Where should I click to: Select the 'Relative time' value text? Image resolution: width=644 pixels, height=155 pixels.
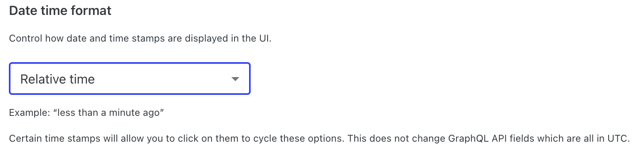tap(58, 79)
